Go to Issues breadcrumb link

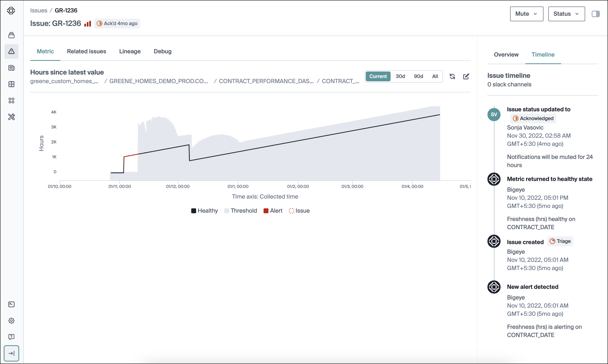(38, 11)
